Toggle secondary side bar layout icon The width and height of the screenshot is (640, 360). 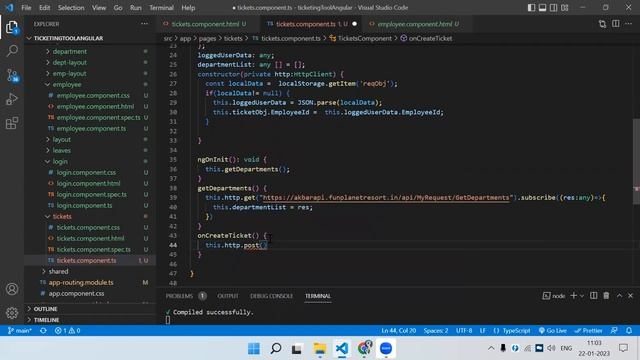click(x=553, y=8)
